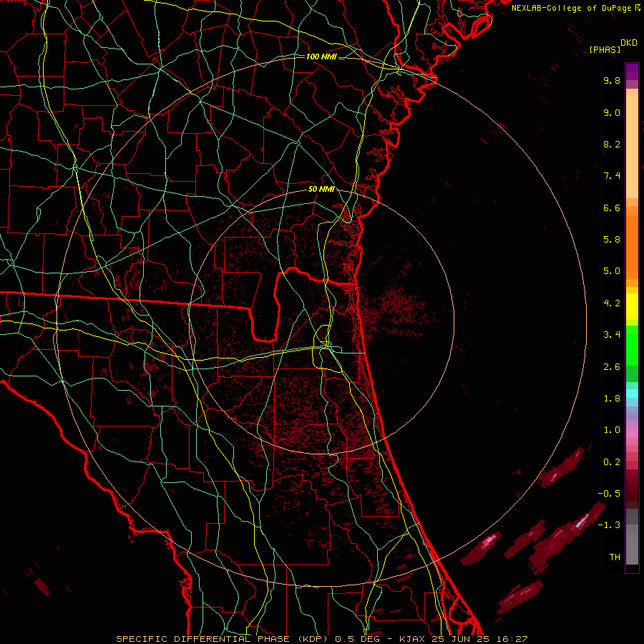Click the 1.8 value on the color scale
This screenshot has height=644, width=644.
pos(612,399)
